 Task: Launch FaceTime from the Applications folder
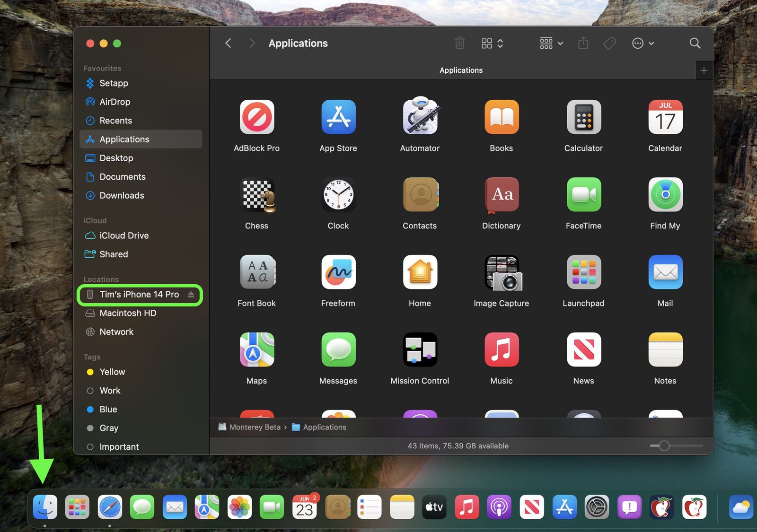point(583,194)
